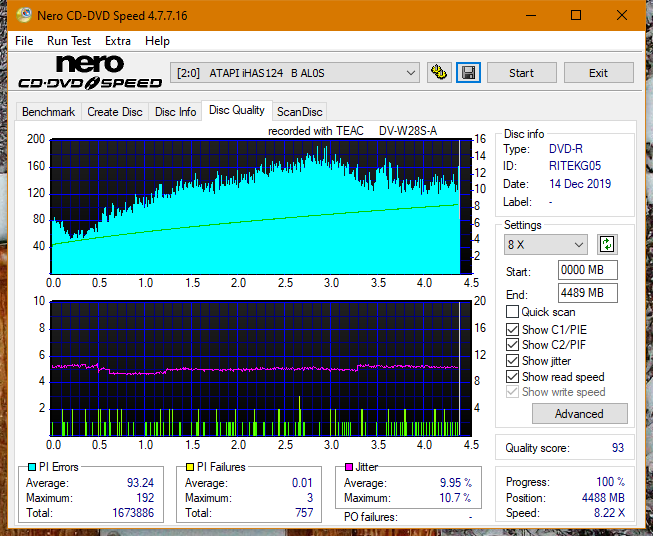
Task: Switch to the Benchmark tab
Action: [x=49, y=112]
